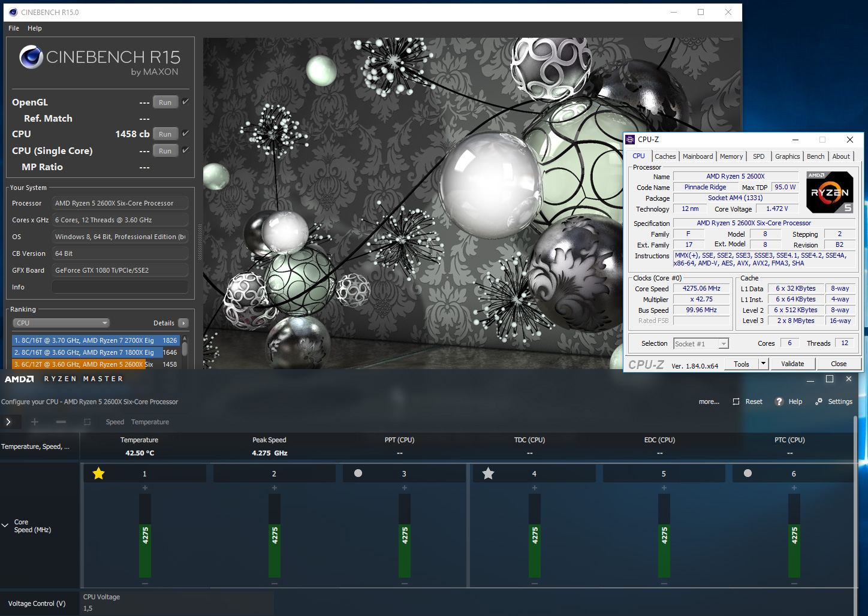Switch to the About tab in CPU-Z
The image size is (868, 616).
[x=841, y=156]
